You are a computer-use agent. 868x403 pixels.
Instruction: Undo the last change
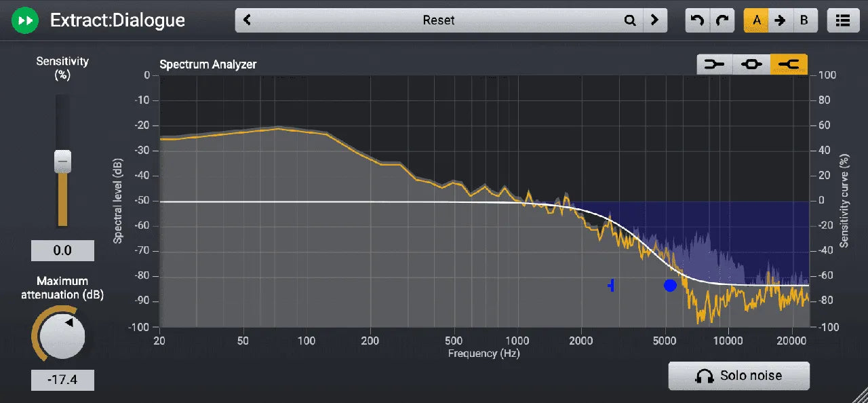coord(698,20)
